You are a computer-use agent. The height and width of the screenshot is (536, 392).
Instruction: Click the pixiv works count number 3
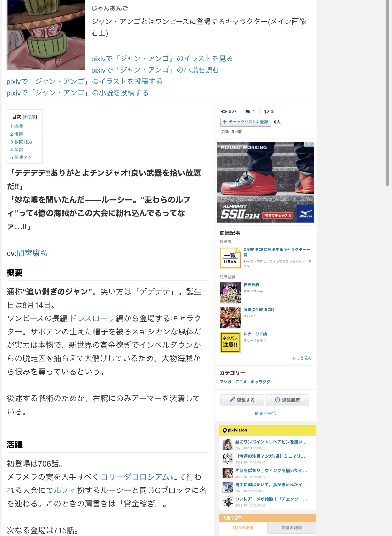click(x=272, y=112)
